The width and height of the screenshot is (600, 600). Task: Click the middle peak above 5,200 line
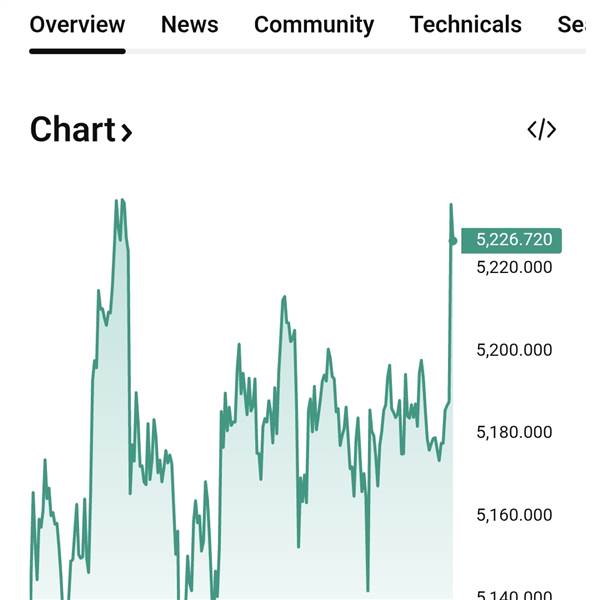[x=284, y=297]
